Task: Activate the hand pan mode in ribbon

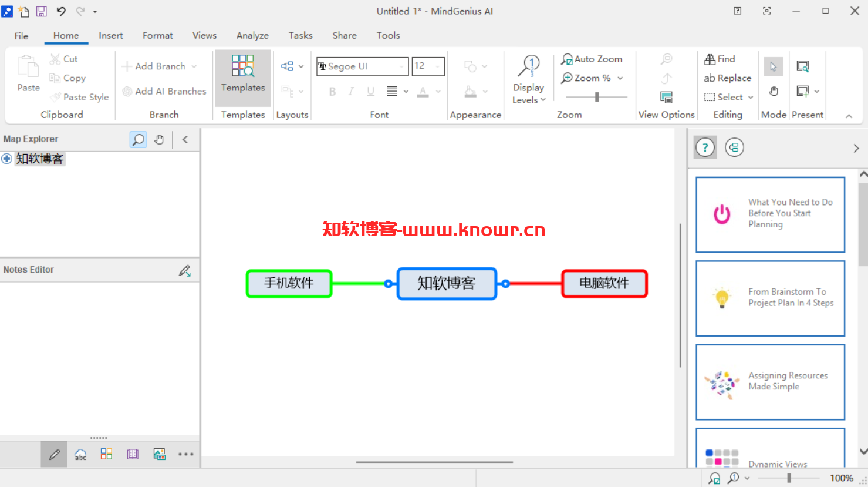Action: (x=774, y=91)
